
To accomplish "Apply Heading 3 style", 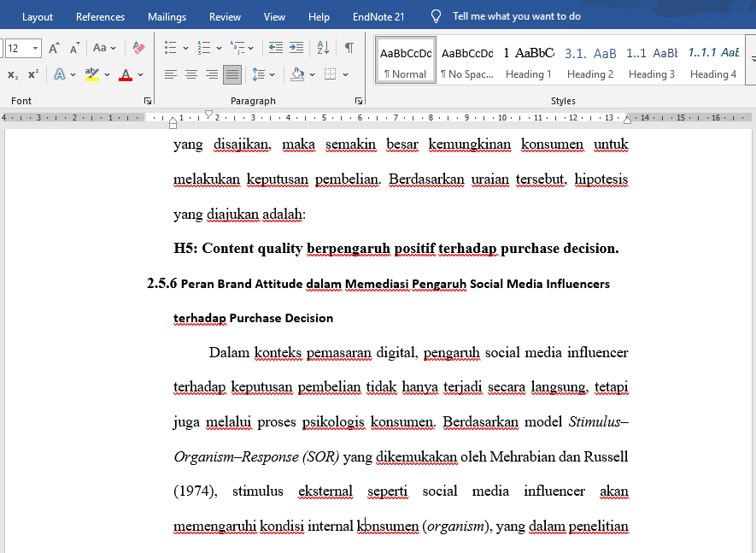I will tap(652, 60).
